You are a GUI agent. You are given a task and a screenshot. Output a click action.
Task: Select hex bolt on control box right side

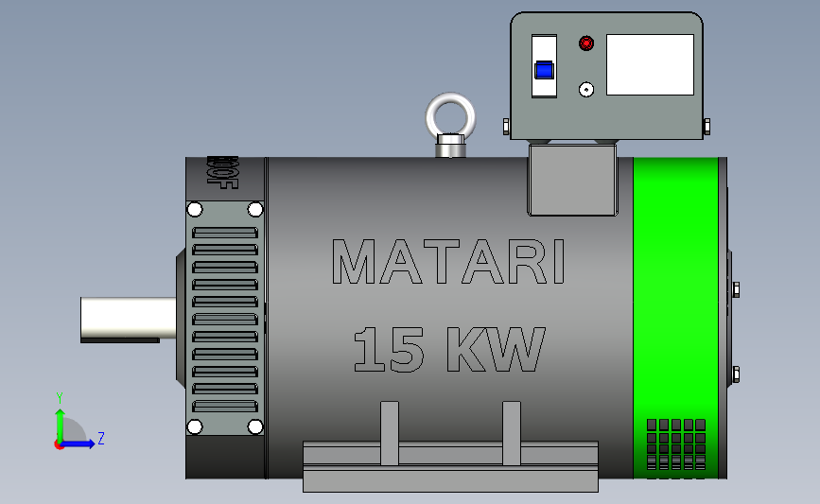click(707, 127)
